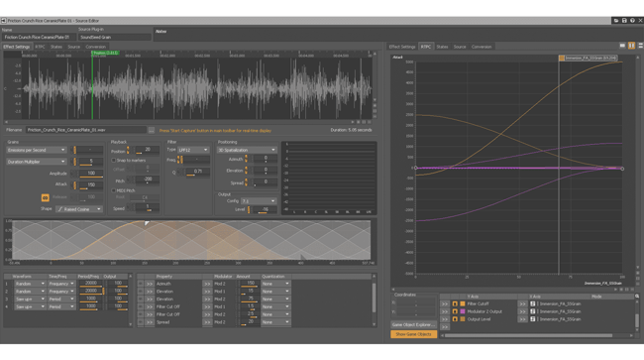The height and width of the screenshot is (360, 644).
Task: Switch to stacked panel layout icon
Action: [640, 46]
